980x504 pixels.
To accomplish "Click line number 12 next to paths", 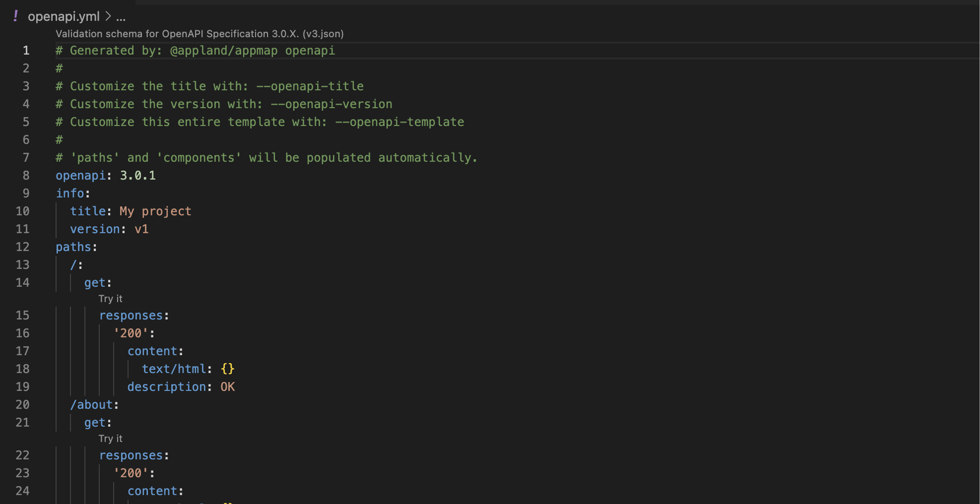I will pyautogui.click(x=22, y=247).
